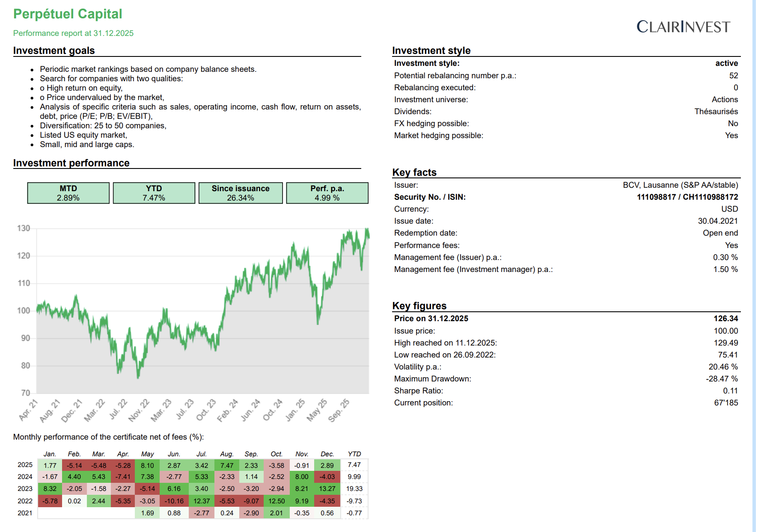Viewport: 767px width, 532px height.
Task: Click the Performance report date link
Action: pyautogui.click(x=73, y=33)
